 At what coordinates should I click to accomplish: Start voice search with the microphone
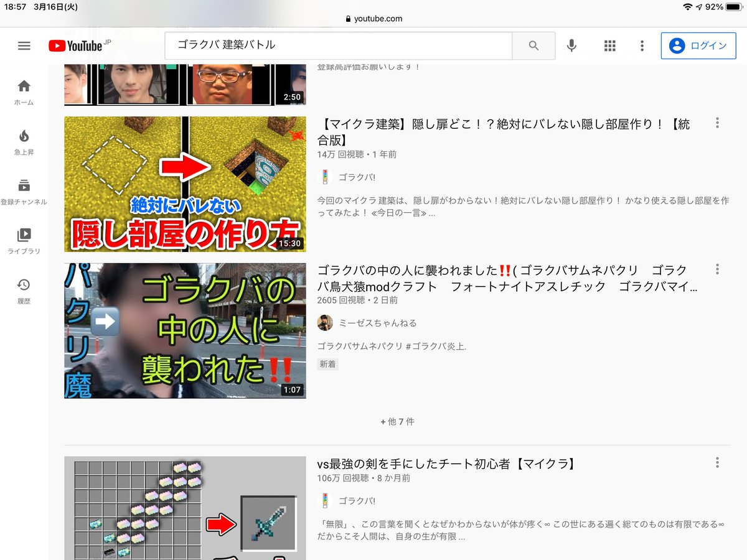pyautogui.click(x=571, y=45)
